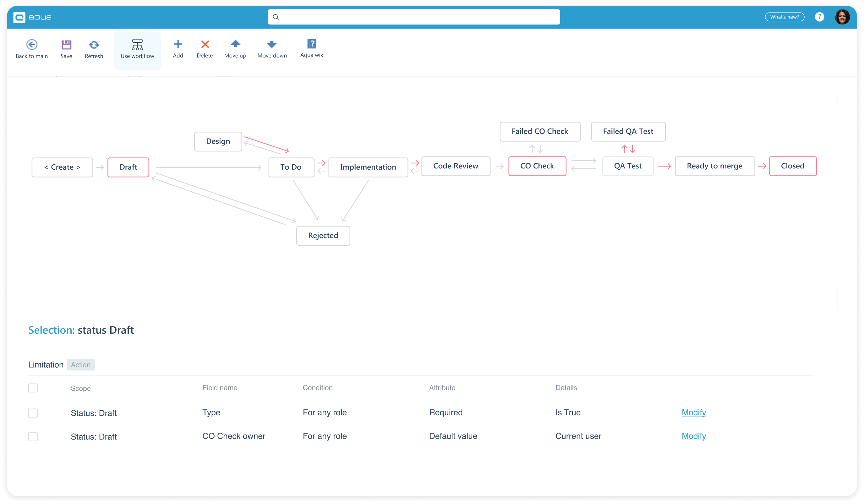This screenshot has height=504, width=864.
Task: Check the checkbox for the CO Check owner row
Action: [x=33, y=436]
